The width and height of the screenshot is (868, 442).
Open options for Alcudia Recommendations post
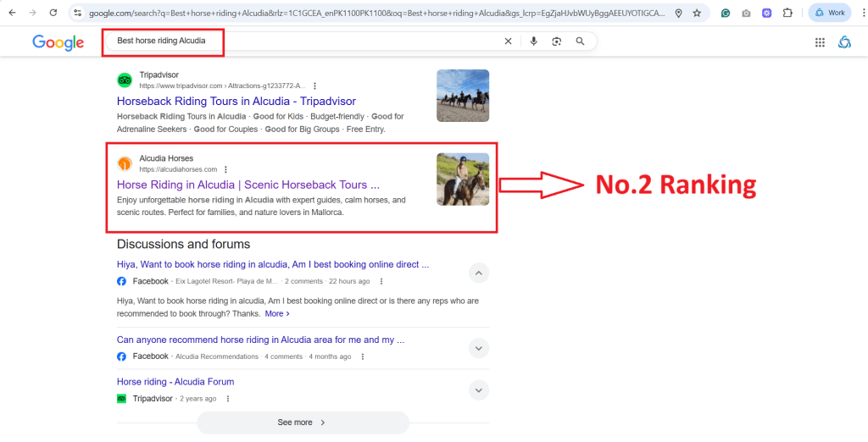(362, 356)
